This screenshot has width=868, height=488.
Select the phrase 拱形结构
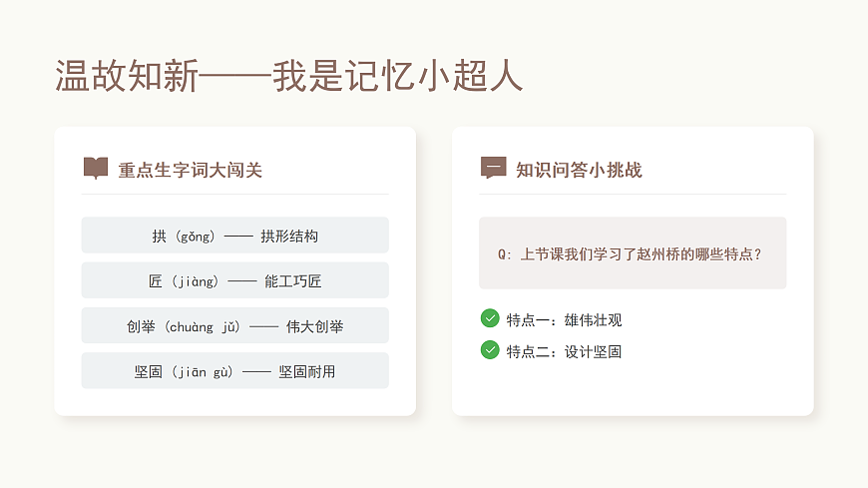click(289, 237)
